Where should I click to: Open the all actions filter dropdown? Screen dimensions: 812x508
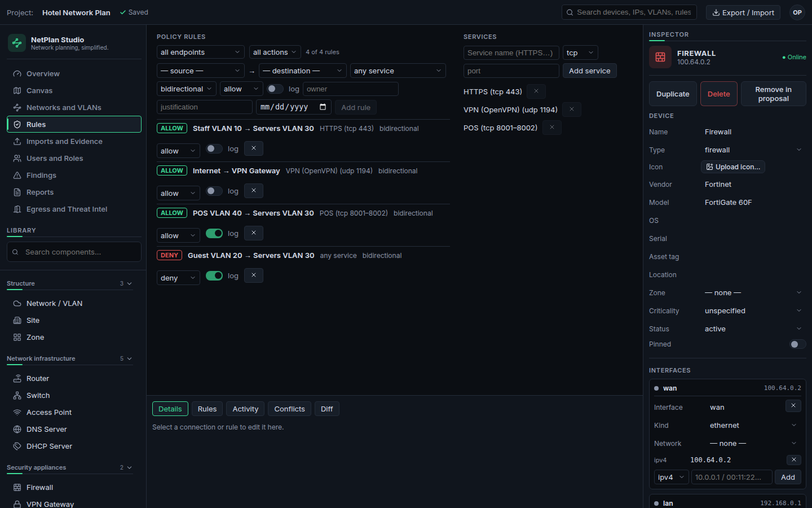pyautogui.click(x=275, y=52)
